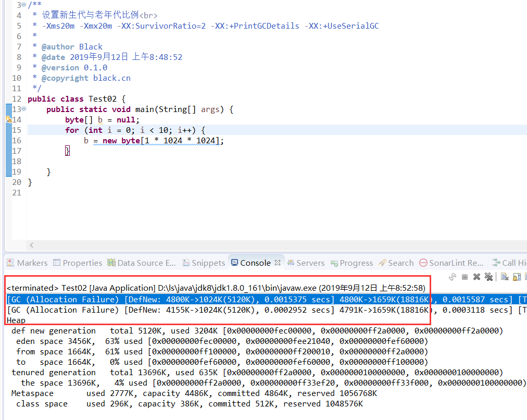The height and width of the screenshot is (420, 527).
Task: Click the 'for (int i = 0' loop line
Action: click(135, 130)
